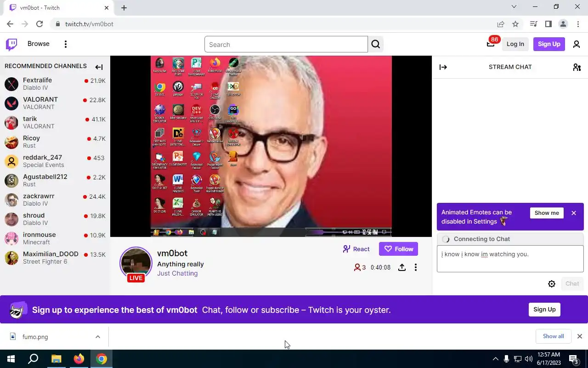The image size is (588, 368).
Task: Open a new browser tab
Action: [x=124, y=8]
